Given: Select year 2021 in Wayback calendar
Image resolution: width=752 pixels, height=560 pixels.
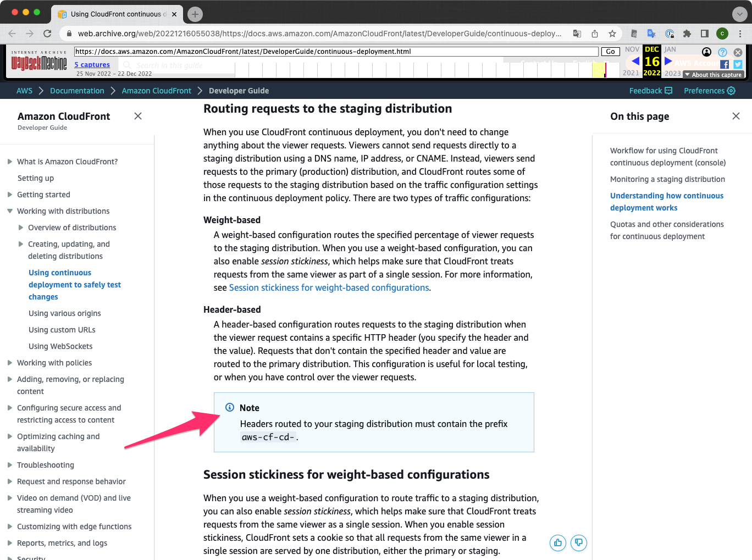Looking at the screenshot, I should (x=631, y=73).
